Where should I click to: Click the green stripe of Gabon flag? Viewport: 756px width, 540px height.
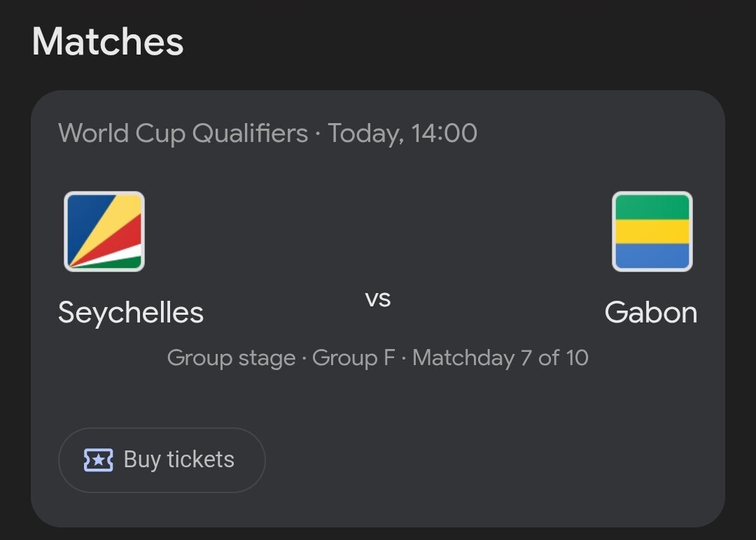click(652, 207)
